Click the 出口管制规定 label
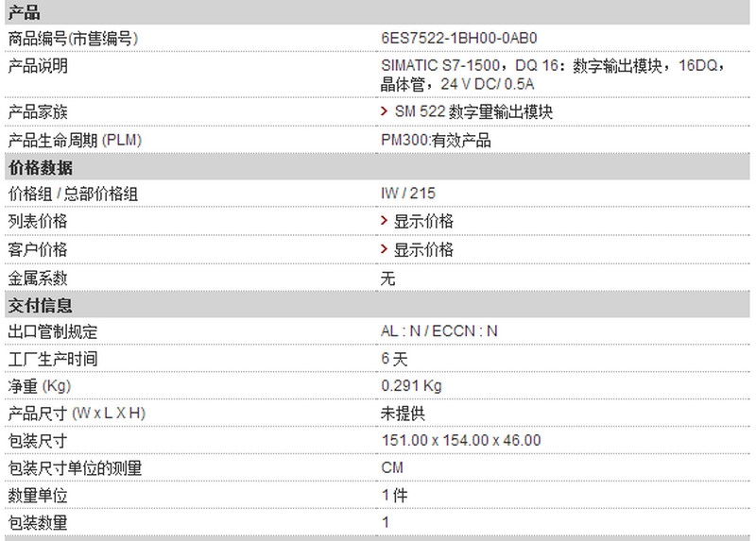 point(53,331)
